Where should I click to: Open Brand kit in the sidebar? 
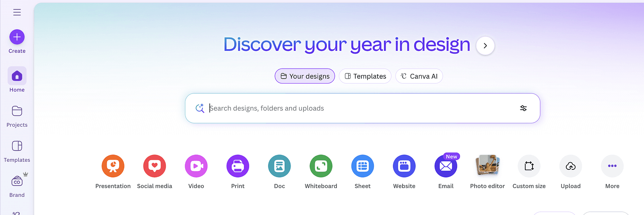17,182
